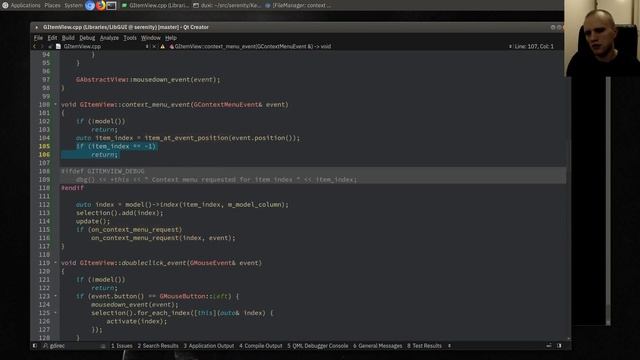Click the #ifdef GITEMVIEW_DEBUG line

(103, 171)
